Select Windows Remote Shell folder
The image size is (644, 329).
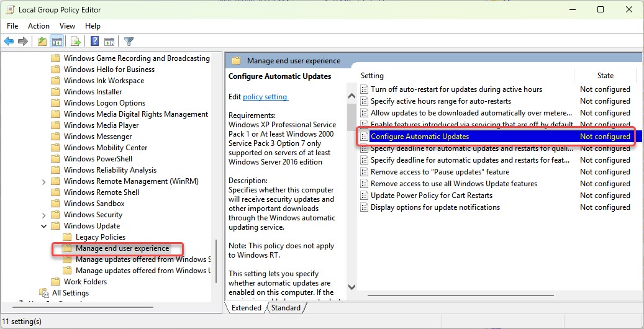pos(101,192)
